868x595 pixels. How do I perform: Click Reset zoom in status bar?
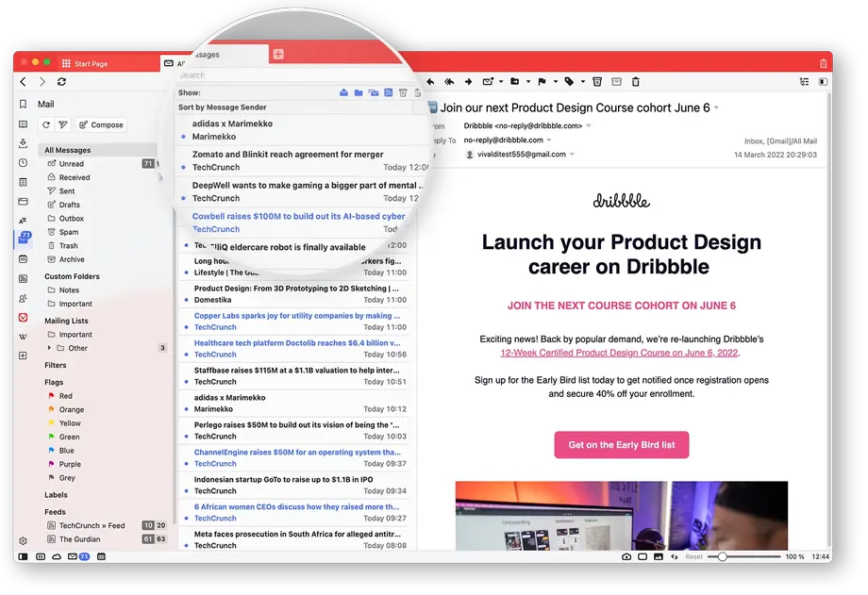pos(693,556)
